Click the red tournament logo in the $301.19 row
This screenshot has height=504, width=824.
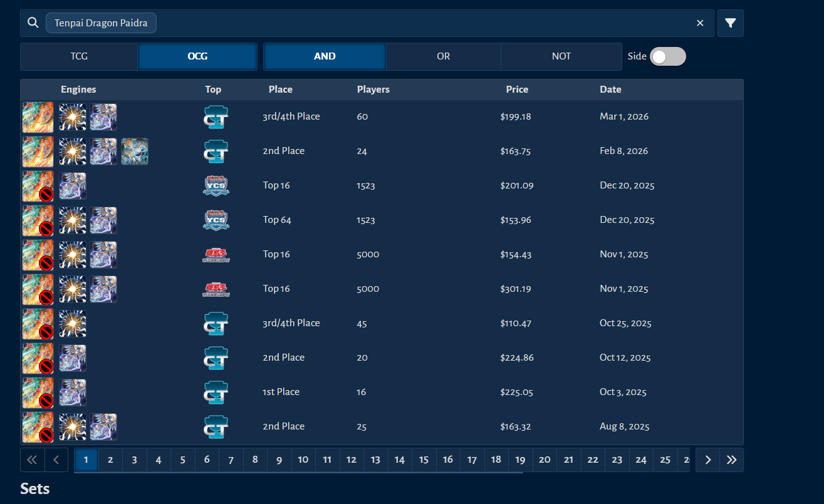click(216, 289)
